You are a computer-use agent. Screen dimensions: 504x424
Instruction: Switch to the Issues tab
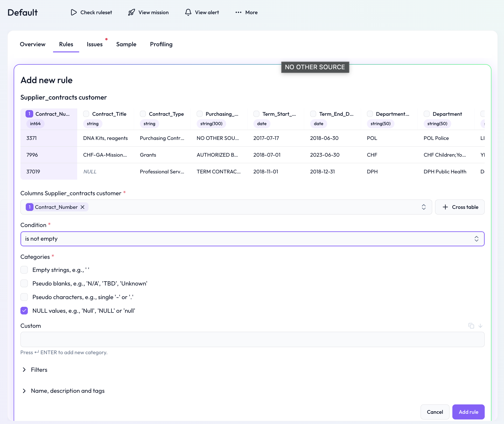coord(94,44)
